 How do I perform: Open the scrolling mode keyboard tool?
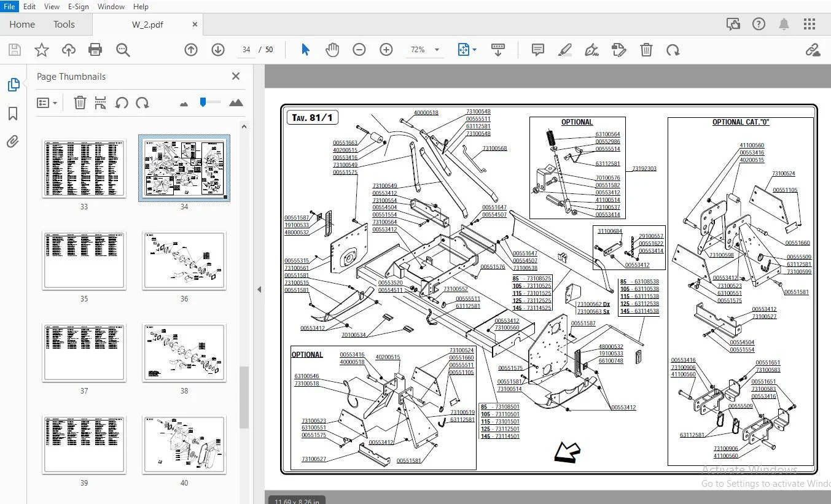pyautogui.click(x=498, y=50)
